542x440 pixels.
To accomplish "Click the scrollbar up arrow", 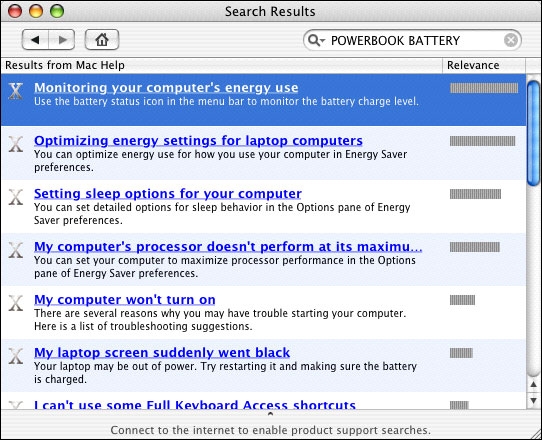I will click(x=533, y=384).
